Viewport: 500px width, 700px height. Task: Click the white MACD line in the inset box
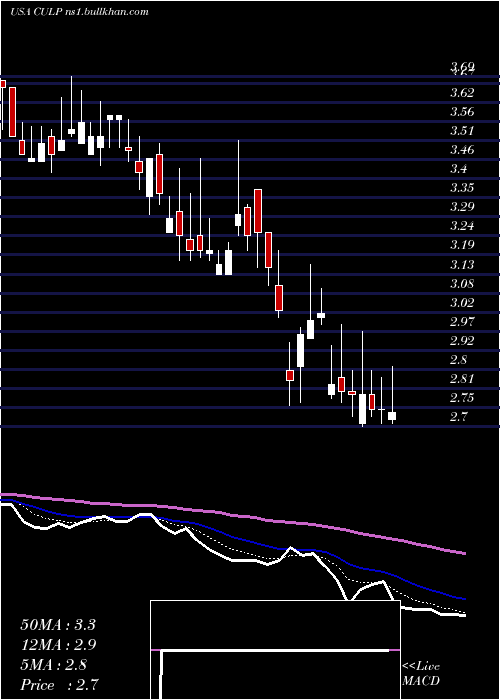coord(275,651)
